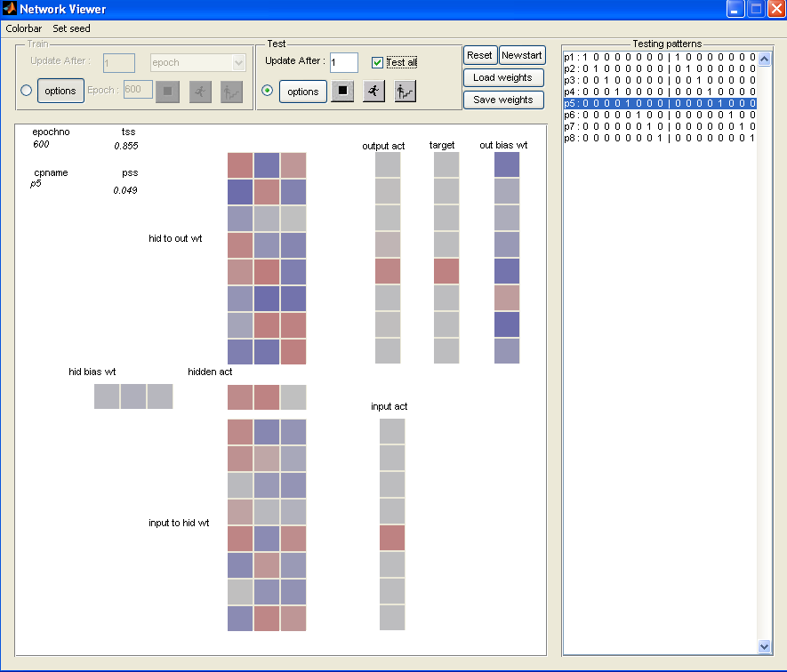Click the Test panel run icon
Screen dimensions: 787x672
pos(374,91)
